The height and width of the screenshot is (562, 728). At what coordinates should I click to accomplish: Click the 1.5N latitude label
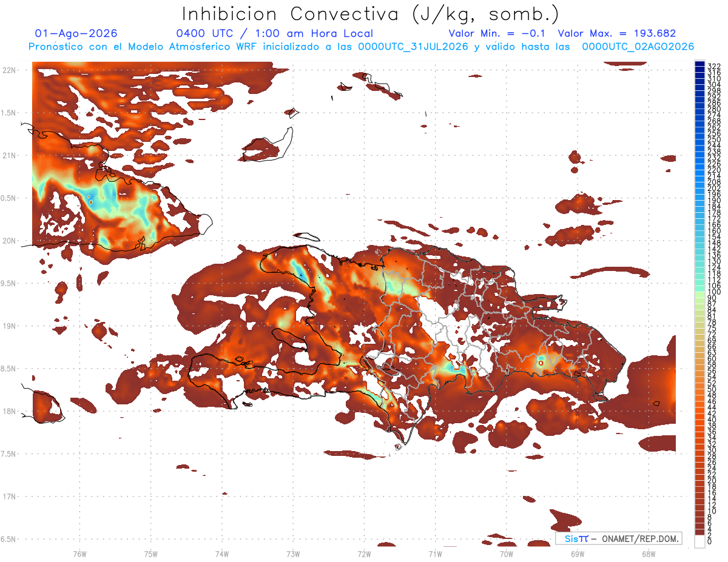pyautogui.click(x=9, y=113)
